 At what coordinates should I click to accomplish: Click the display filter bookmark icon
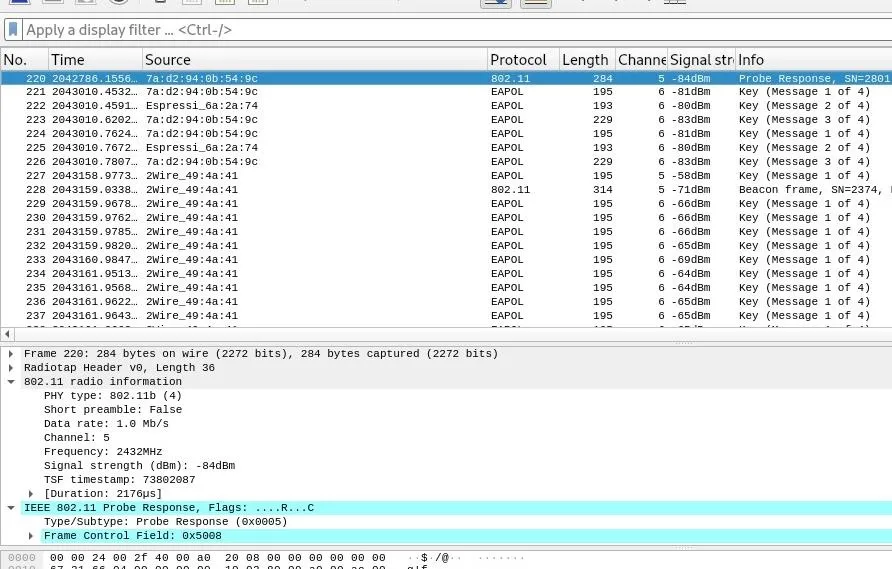13,30
